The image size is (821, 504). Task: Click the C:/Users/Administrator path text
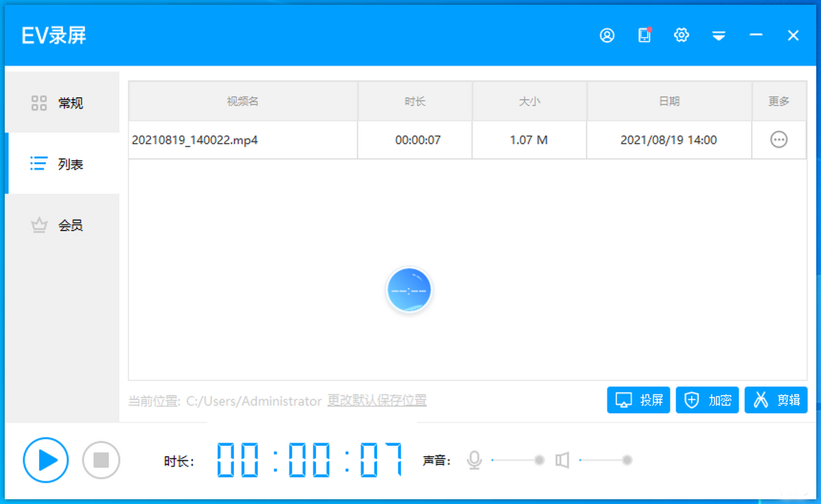pos(254,401)
